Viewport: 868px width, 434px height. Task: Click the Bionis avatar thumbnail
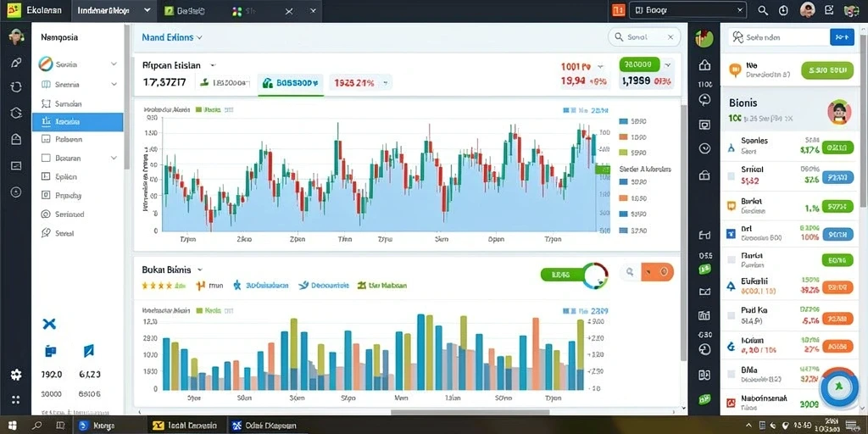click(x=839, y=113)
